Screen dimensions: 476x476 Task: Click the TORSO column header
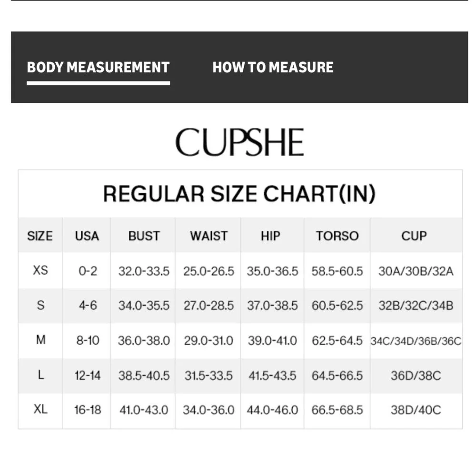click(x=337, y=236)
